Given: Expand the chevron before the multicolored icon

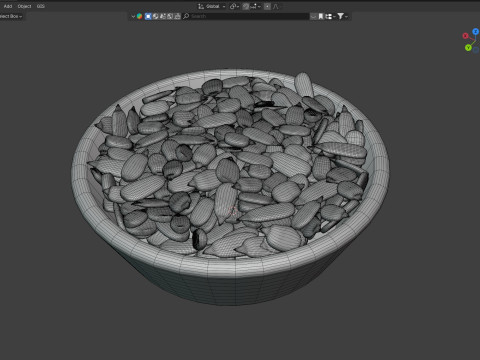Looking at the screenshot, I should [133, 16].
